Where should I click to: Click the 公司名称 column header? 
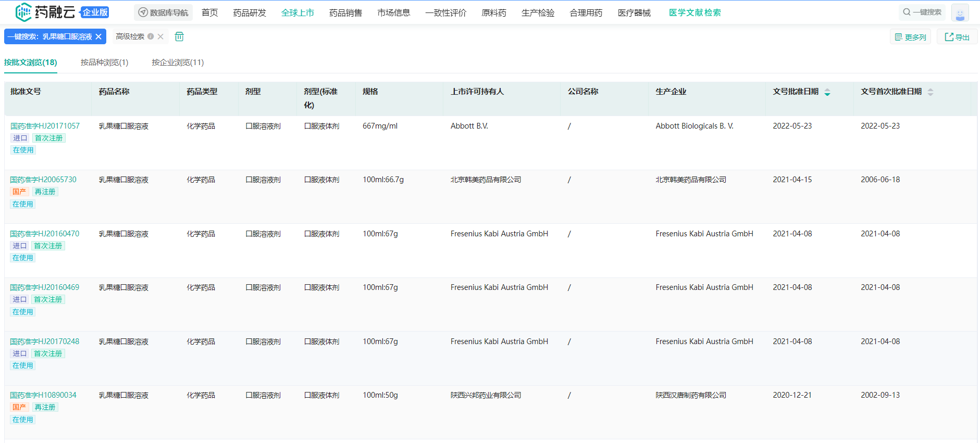(x=583, y=92)
